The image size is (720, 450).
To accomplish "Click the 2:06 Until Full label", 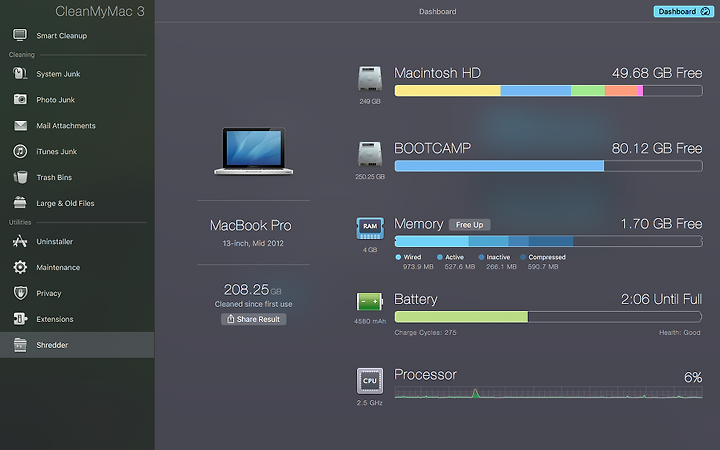I will 661,299.
